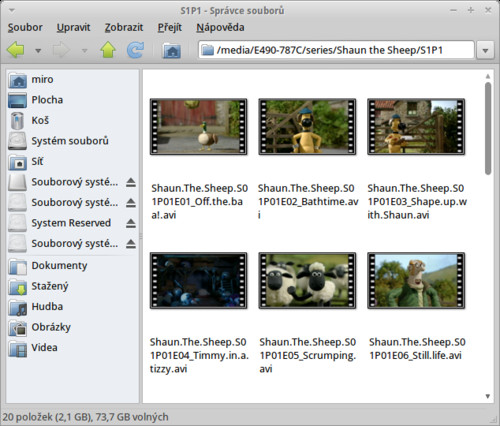Click the vertical scrollbar handle
Viewport: 500px width, 426px height.
(x=488, y=128)
